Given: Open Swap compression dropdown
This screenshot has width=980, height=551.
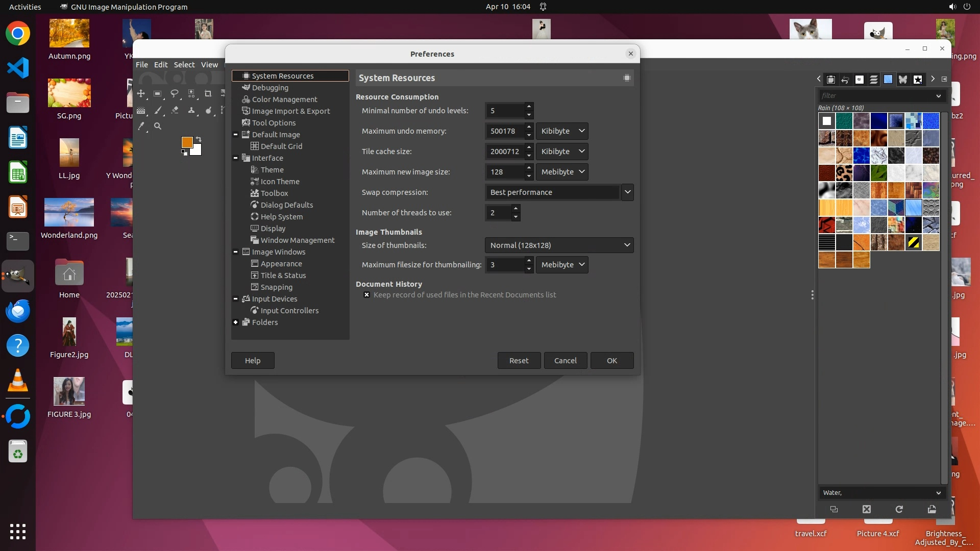Looking at the screenshot, I should [627, 192].
